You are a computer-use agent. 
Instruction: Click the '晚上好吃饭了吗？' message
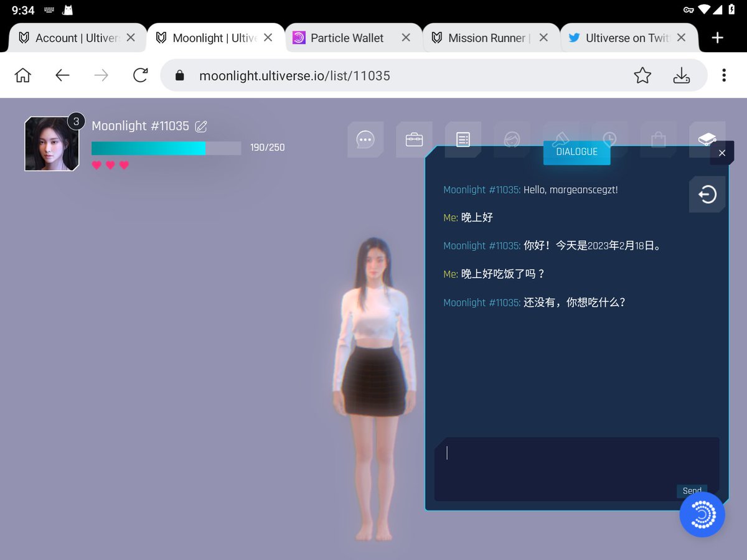(x=503, y=274)
